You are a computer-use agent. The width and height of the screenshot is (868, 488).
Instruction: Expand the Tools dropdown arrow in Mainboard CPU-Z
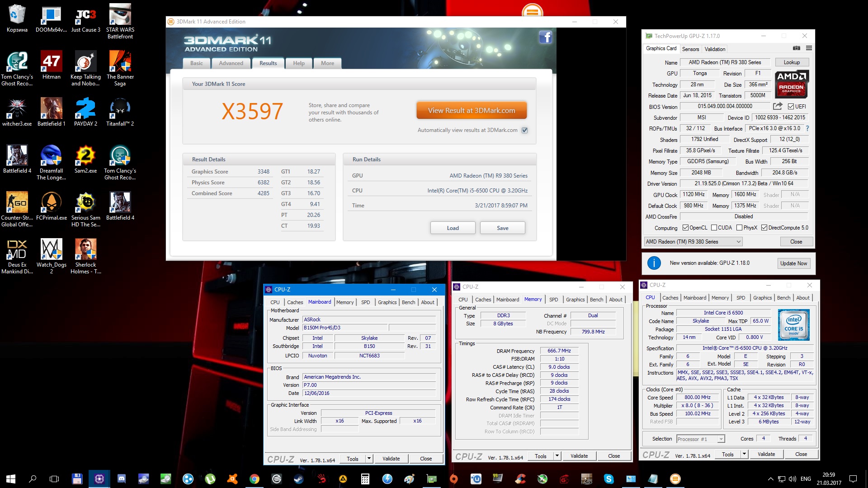(x=369, y=459)
